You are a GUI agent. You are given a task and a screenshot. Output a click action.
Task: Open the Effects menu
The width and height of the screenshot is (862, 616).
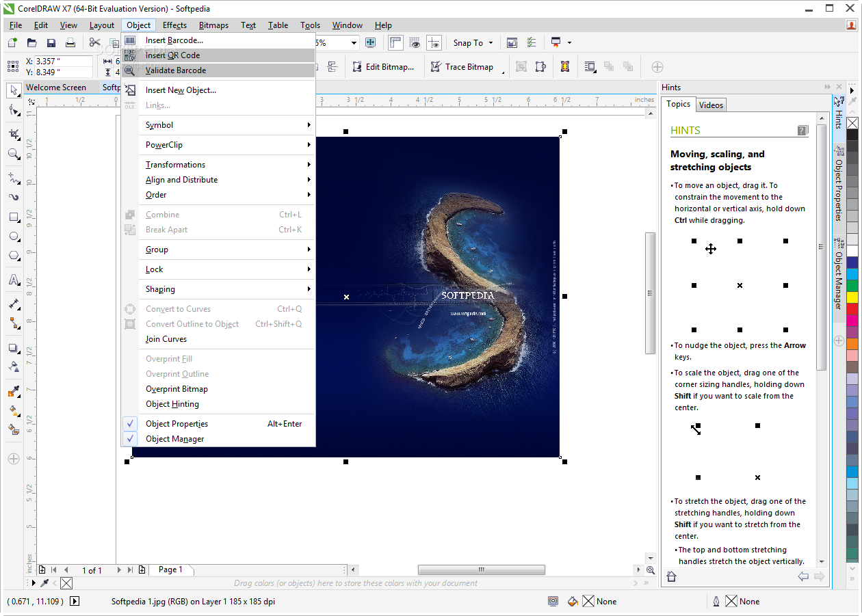click(x=174, y=25)
